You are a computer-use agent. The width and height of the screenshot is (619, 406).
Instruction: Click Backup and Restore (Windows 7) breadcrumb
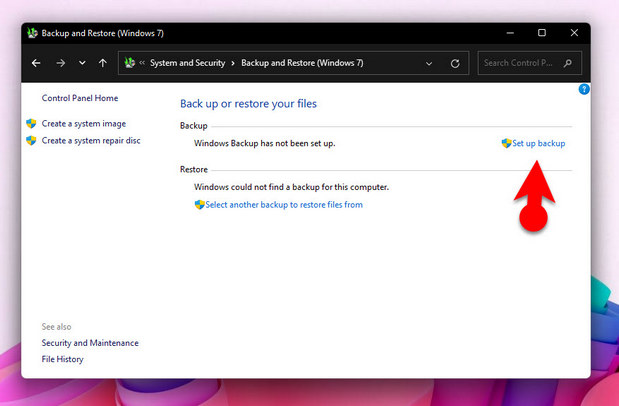(x=302, y=63)
